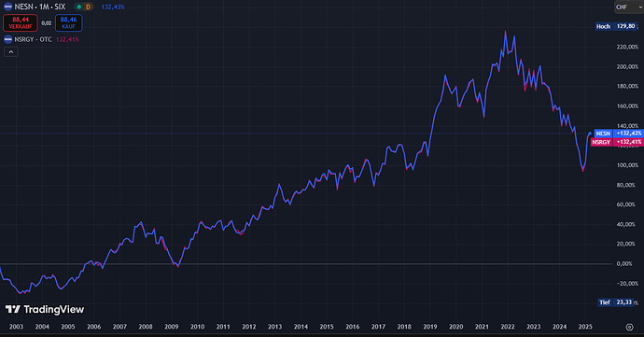
Task: Click the 0,00% level on price scale
Action: click(x=624, y=264)
